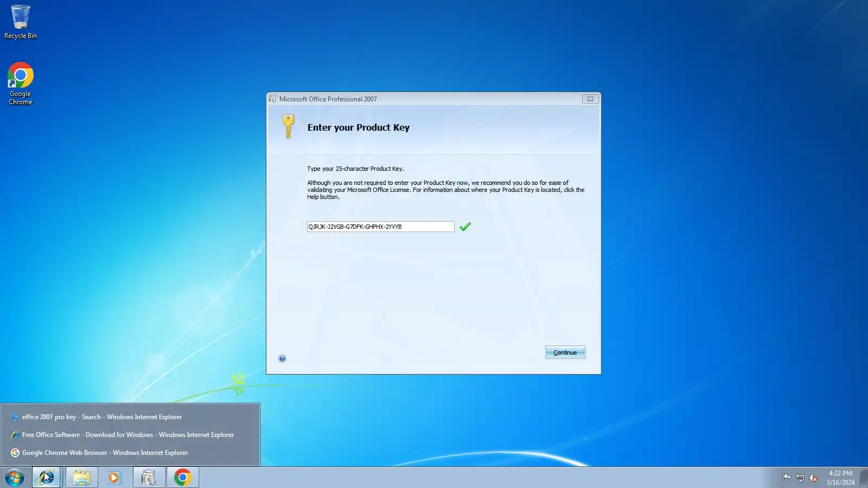The height and width of the screenshot is (488, 868).
Task: Open Windows Explorer from the taskbar
Action: click(x=82, y=478)
